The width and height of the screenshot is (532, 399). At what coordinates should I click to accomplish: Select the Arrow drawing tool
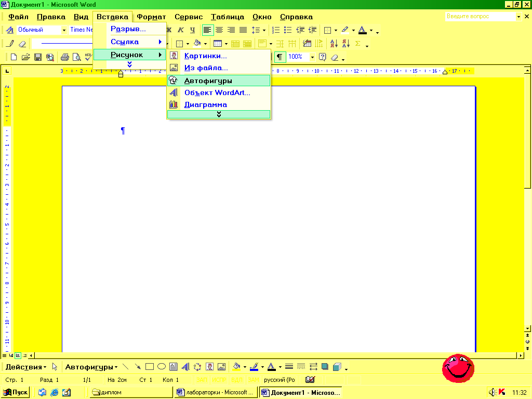point(138,367)
